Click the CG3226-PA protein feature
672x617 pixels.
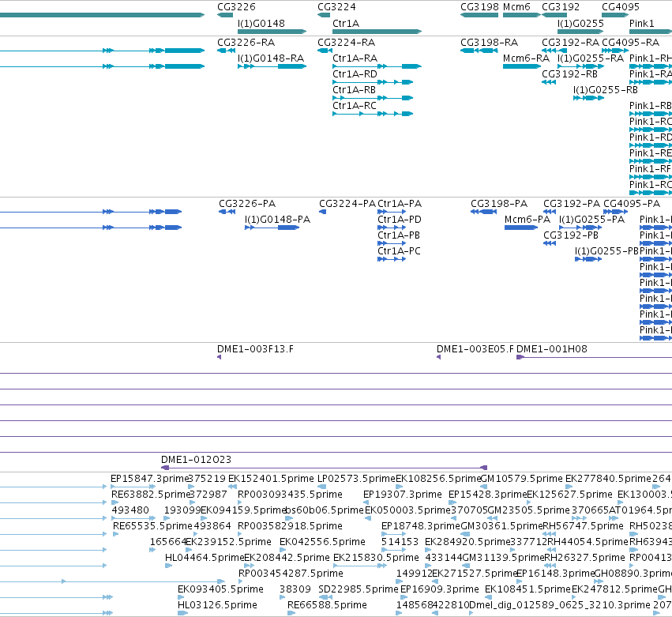tap(227, 212)
